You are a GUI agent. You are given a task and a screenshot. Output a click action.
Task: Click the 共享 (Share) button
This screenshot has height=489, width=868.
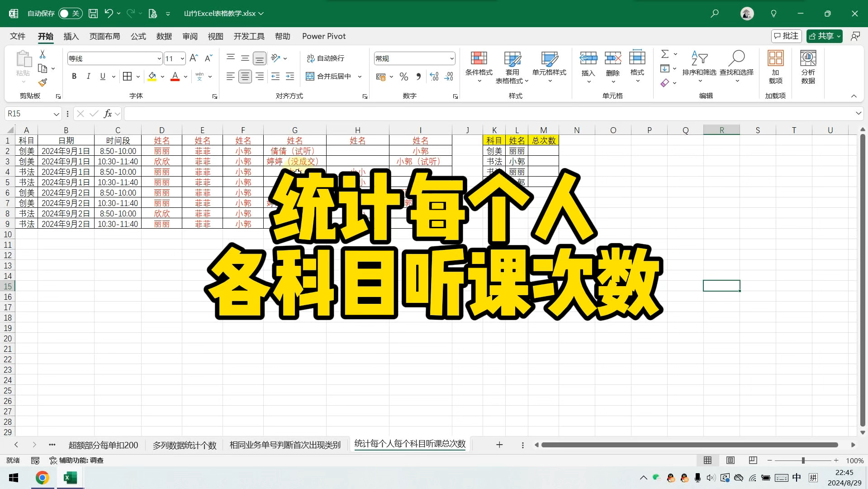pos(824,36)
